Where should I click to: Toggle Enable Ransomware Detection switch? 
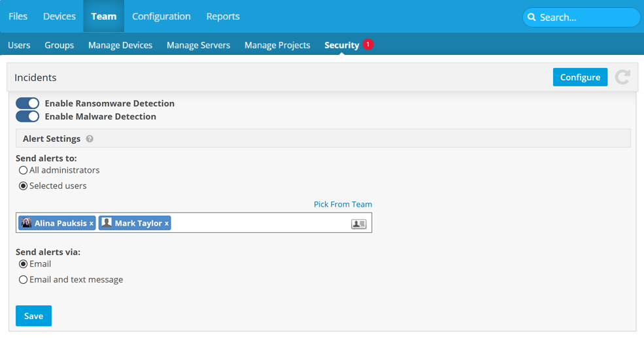pyautogui.click(x=27, y=103)
